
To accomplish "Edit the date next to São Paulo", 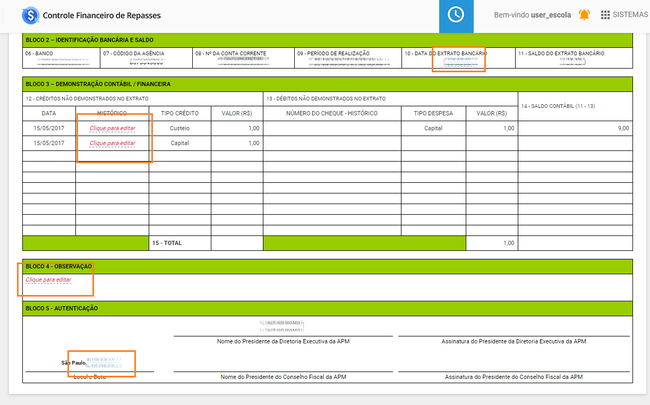I will (x=104, y=363).
